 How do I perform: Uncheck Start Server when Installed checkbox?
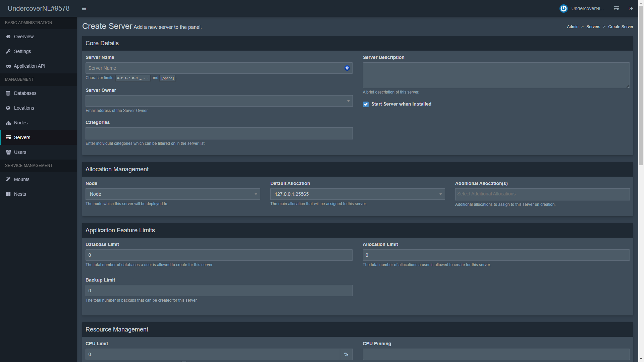pyautogui.click(x=366, y=104)
